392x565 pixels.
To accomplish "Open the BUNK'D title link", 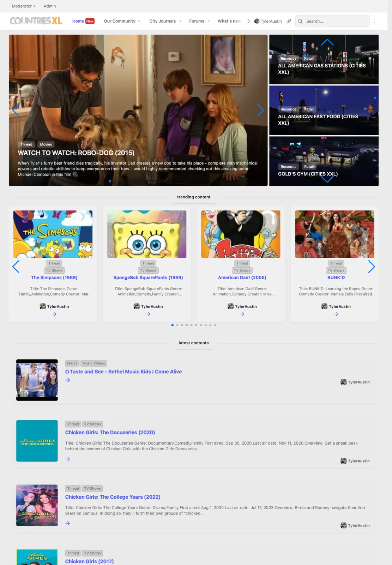I will click(336, 278).
